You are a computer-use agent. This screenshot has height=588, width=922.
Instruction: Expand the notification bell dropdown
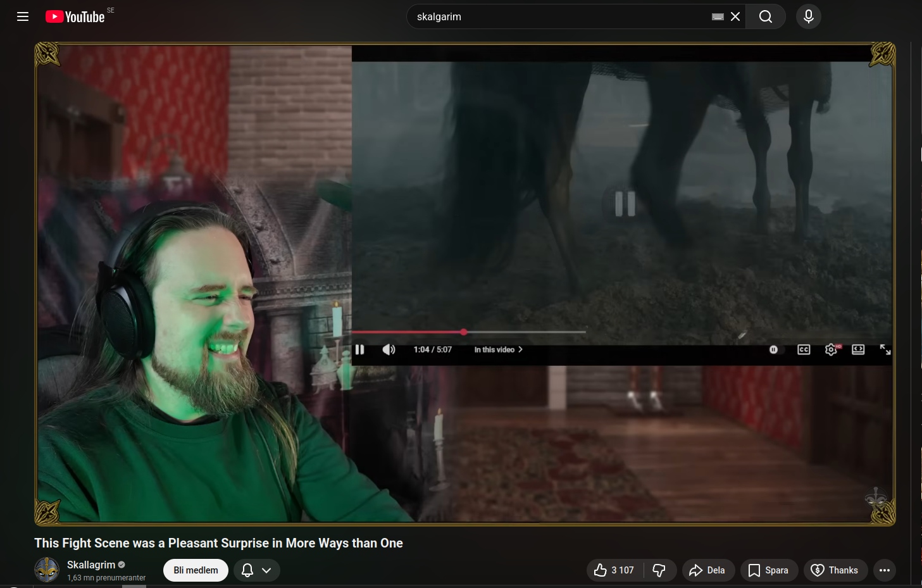coord(257,570)
